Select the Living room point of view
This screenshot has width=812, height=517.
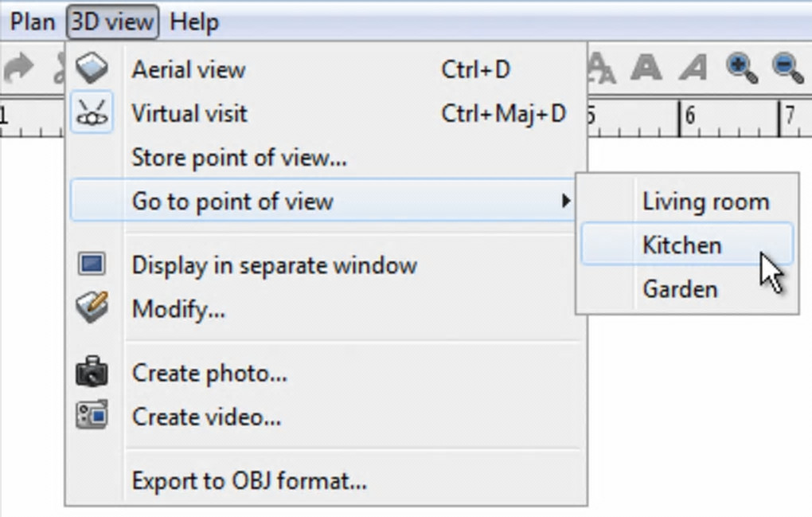tap(705, 202)
